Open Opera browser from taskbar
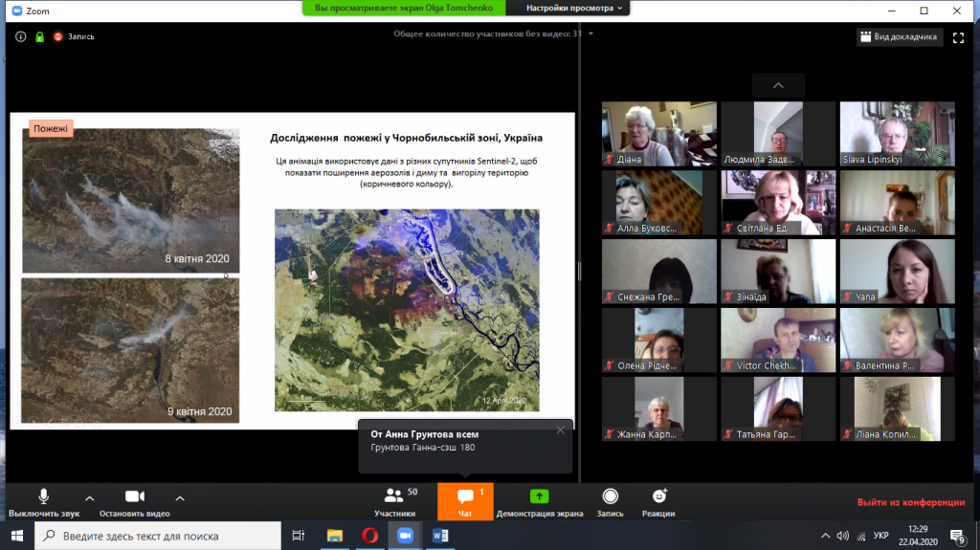Viewport: 980px width, 550px height. [369, 536]
